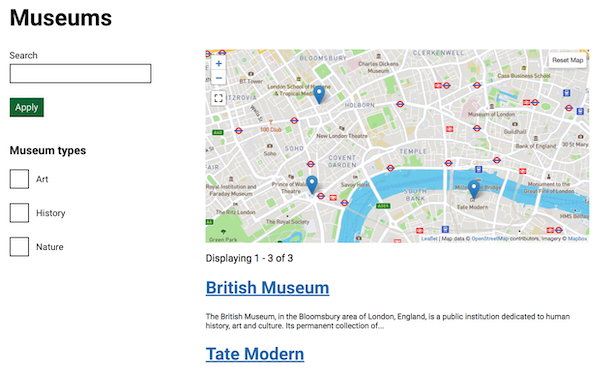Click the tube station icon near Temple
Screen dimensions: 600x372
[x=390, y=168]
